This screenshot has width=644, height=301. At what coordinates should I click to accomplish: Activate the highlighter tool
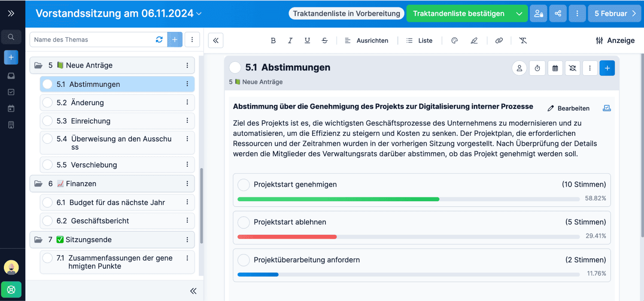[x=474, y=40]
